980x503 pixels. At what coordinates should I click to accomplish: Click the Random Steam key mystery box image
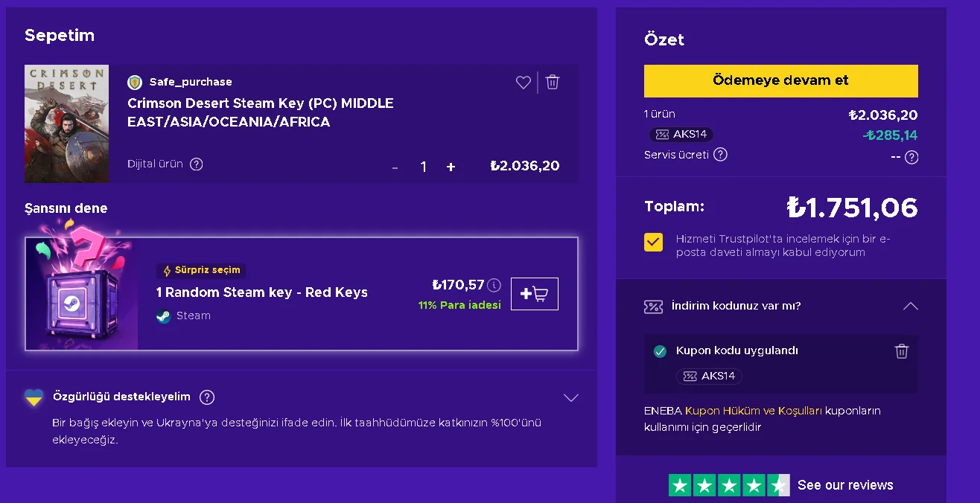point(82,294)
